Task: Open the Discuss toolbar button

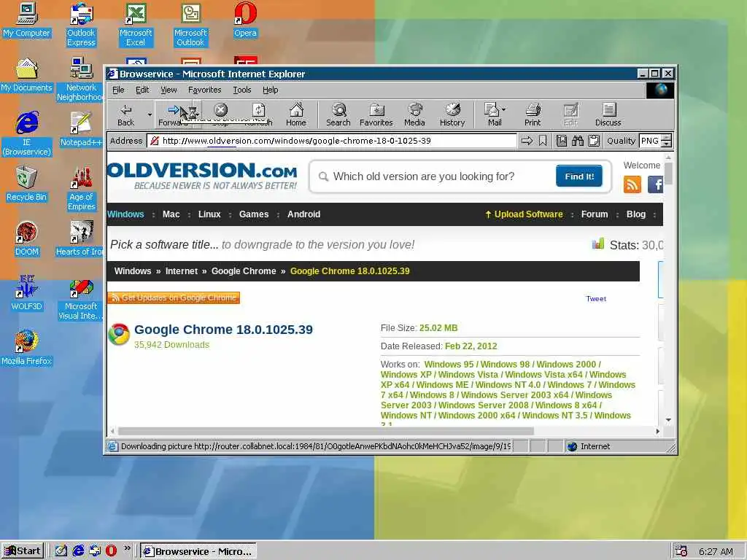Action: tap(608, 114)
